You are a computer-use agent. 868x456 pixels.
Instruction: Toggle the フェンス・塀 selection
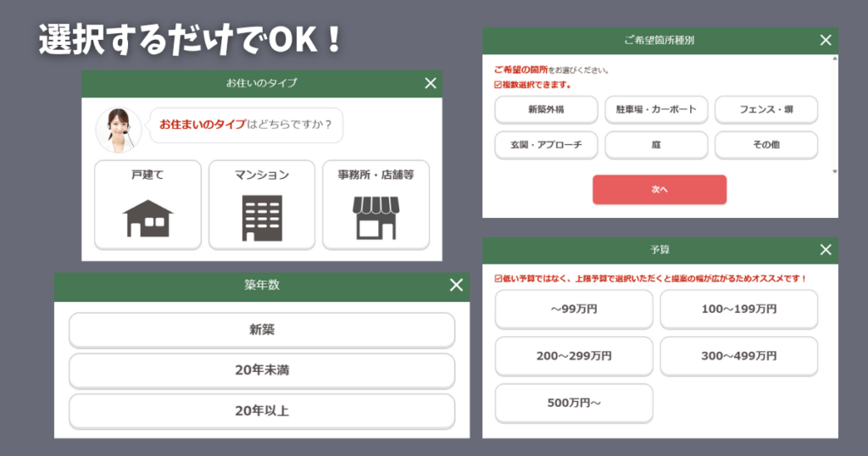click(766, 109)
